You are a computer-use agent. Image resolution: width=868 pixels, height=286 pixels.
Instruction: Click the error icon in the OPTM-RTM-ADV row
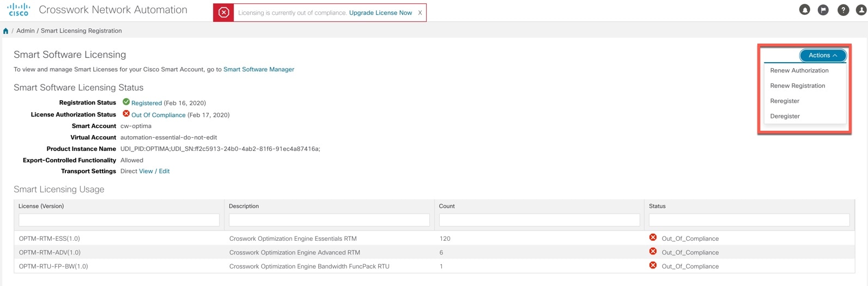coord(653,252)
